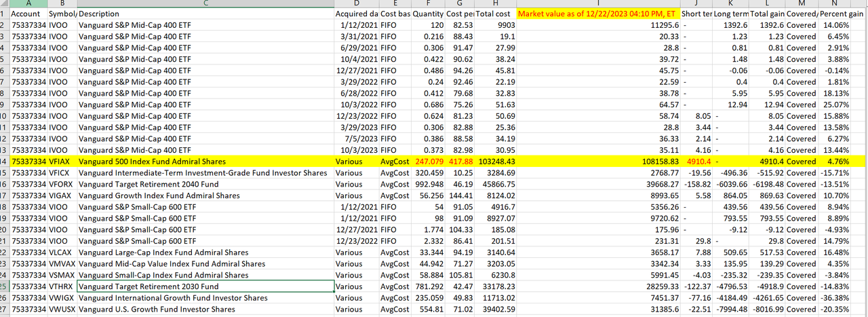Click total gain cell -8016.99
Image resolution: width=868 pixels, height=317 pixels.
pos(768,309)
